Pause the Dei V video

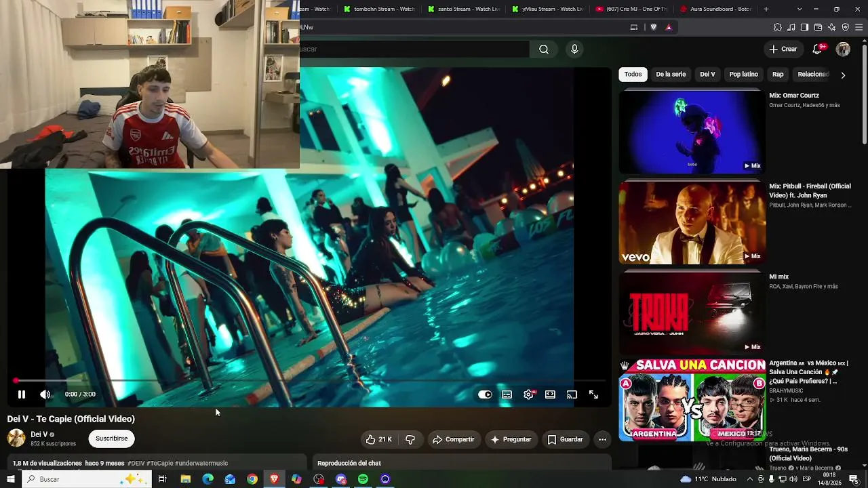pyautogui.click(x=22, y=394)
